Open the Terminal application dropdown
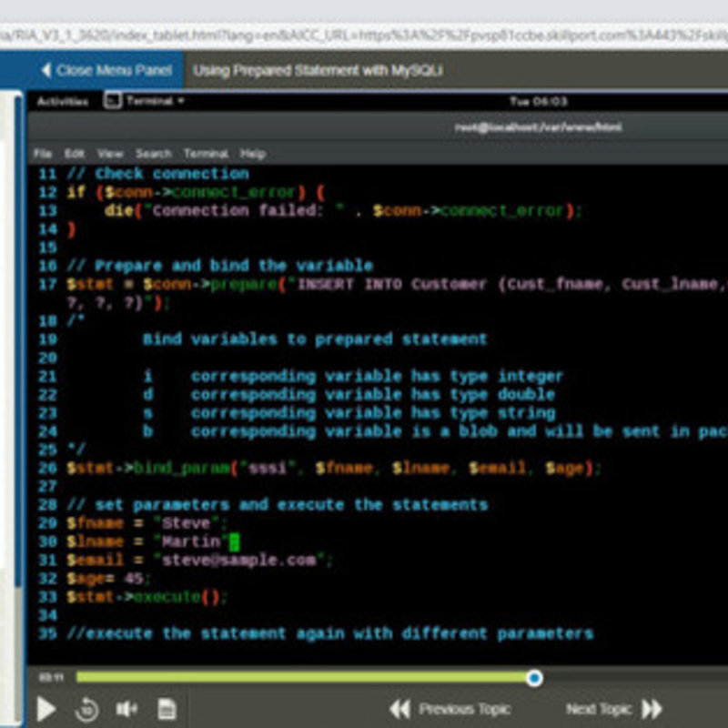Screen dimensions: 728x728 coord(156,101)
